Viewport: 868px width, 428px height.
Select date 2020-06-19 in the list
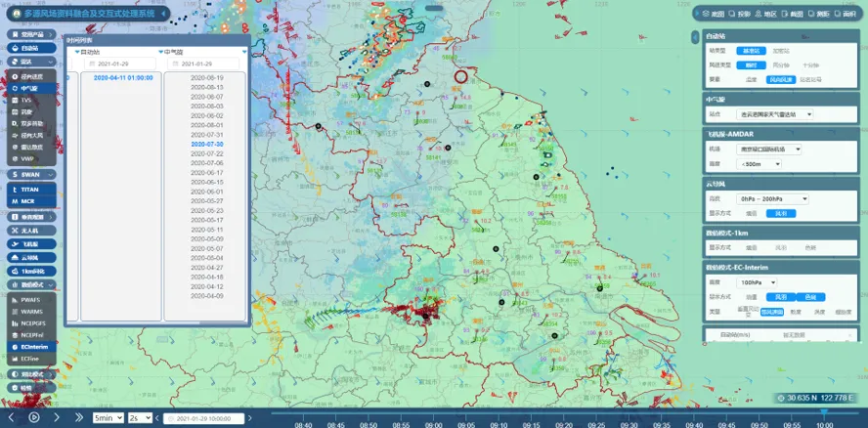(206, 77)
